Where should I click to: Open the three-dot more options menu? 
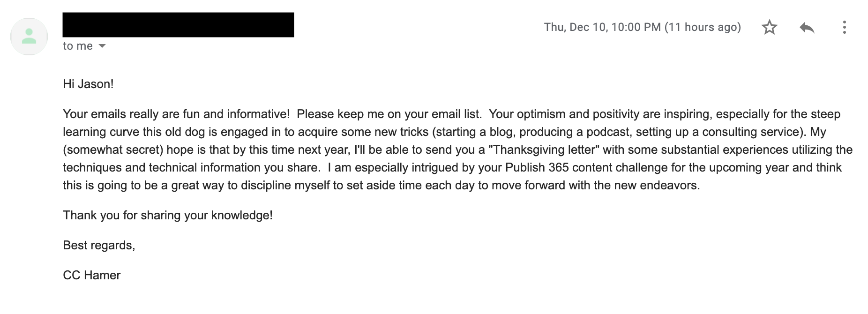point(844,27)
